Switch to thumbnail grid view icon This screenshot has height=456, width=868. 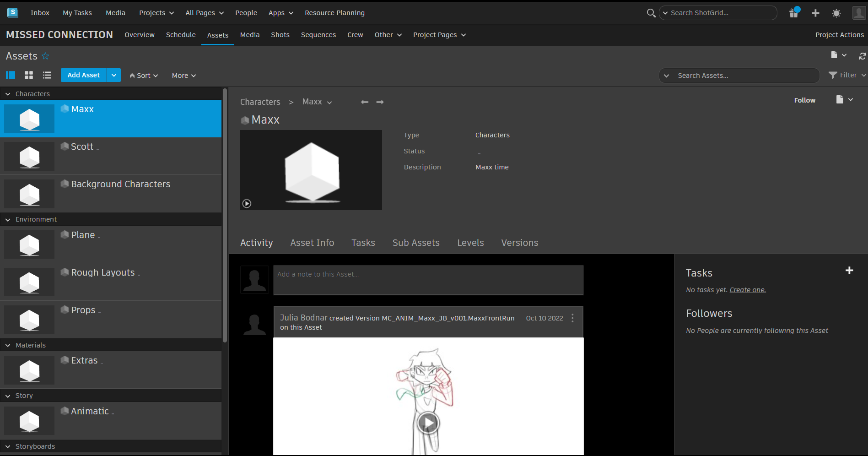click(x=29, y=75)
